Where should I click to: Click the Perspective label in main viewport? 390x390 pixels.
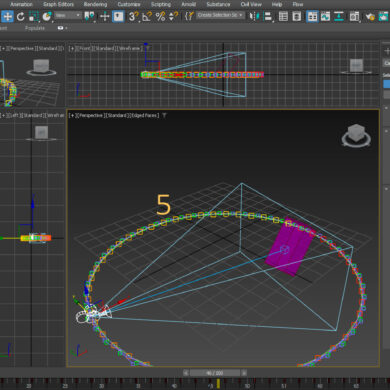pyautogui.click(x=90, y=115)
